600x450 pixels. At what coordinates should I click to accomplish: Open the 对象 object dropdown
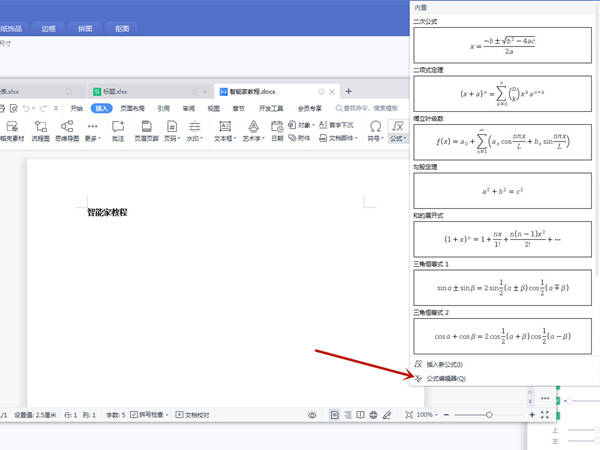[301, 125]
